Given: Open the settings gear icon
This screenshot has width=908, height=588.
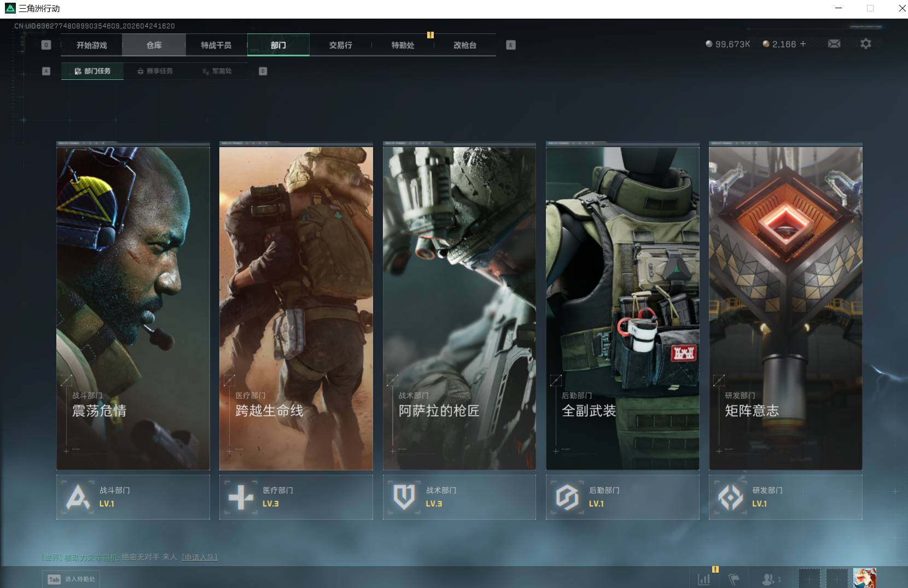Looking at the screenshot, I should pos(866,44).
